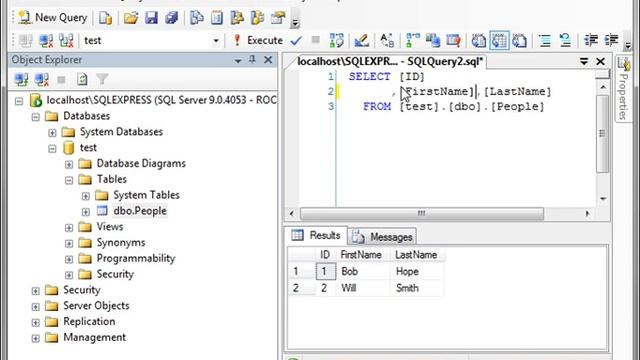This screenshot has height=360, width=640.
Task: Click the query editor horizontal scrollbar thumb
Action: 422,213
